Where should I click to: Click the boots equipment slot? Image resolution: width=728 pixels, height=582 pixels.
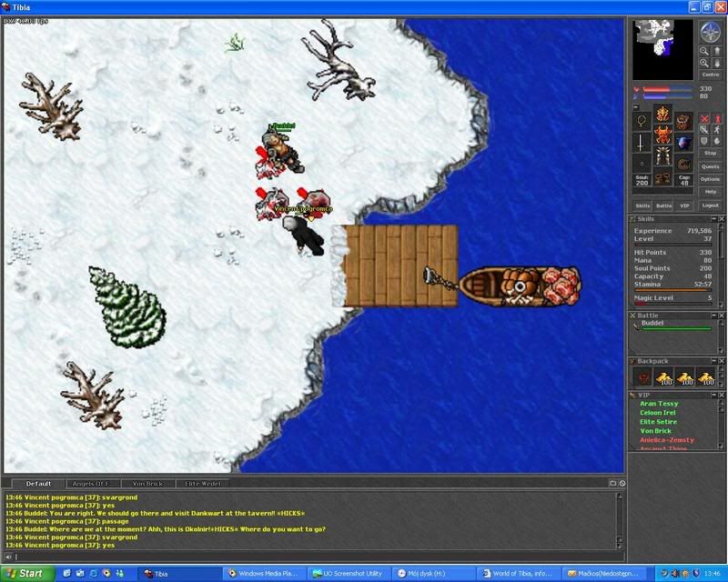click(662, 178)
